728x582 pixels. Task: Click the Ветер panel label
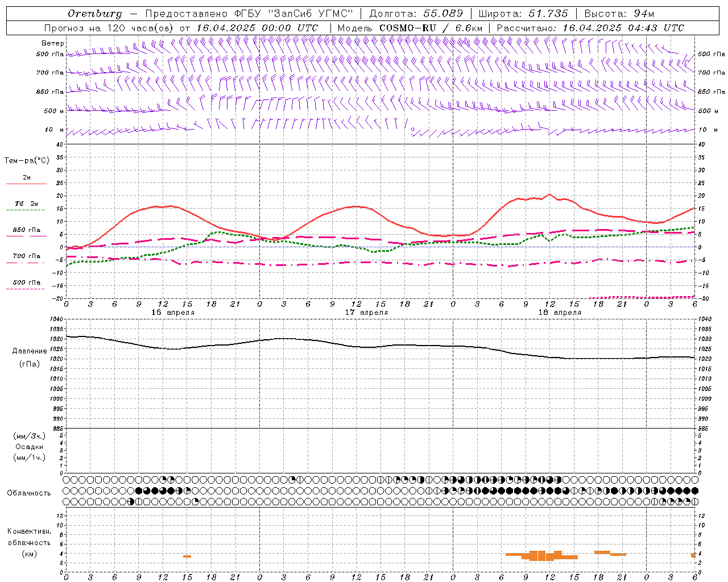click(x=53, y=43)
